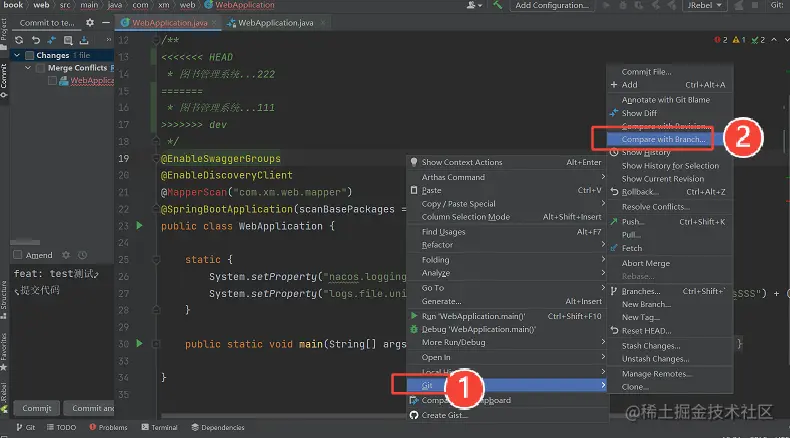Select Fetch in Git submenu

pyautogui.click(x=669, y=248)
